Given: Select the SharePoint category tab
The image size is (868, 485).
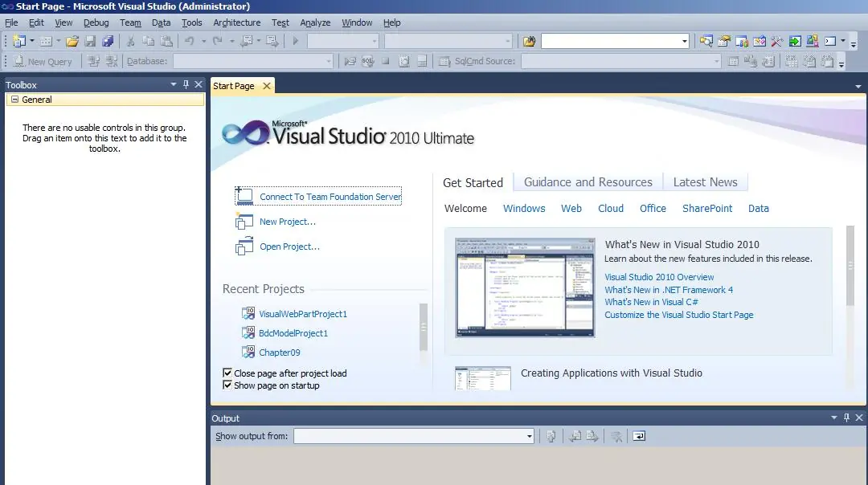Looking at the screenshot, I should (x=707, y=209).
